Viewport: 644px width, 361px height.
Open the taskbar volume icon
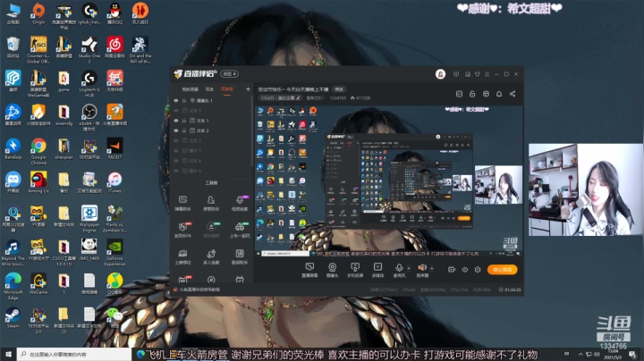pyautogui.click(x=597, y=354)
